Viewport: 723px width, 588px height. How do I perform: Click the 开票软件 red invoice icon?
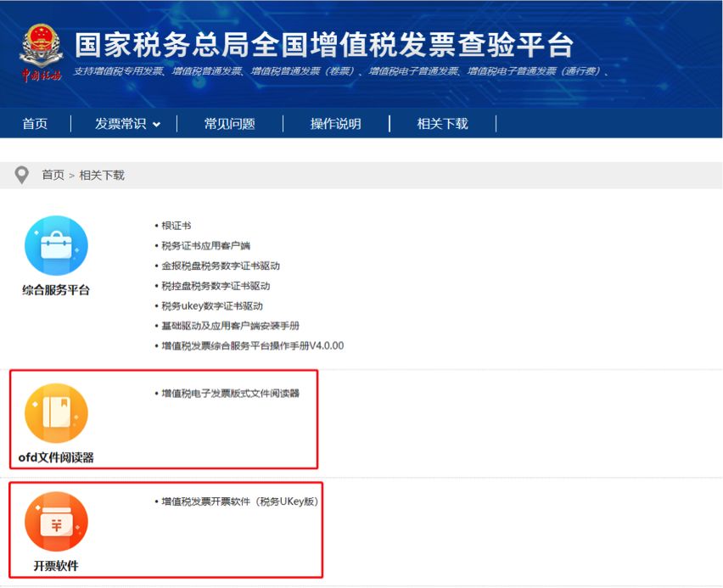(x=56, y=522)
